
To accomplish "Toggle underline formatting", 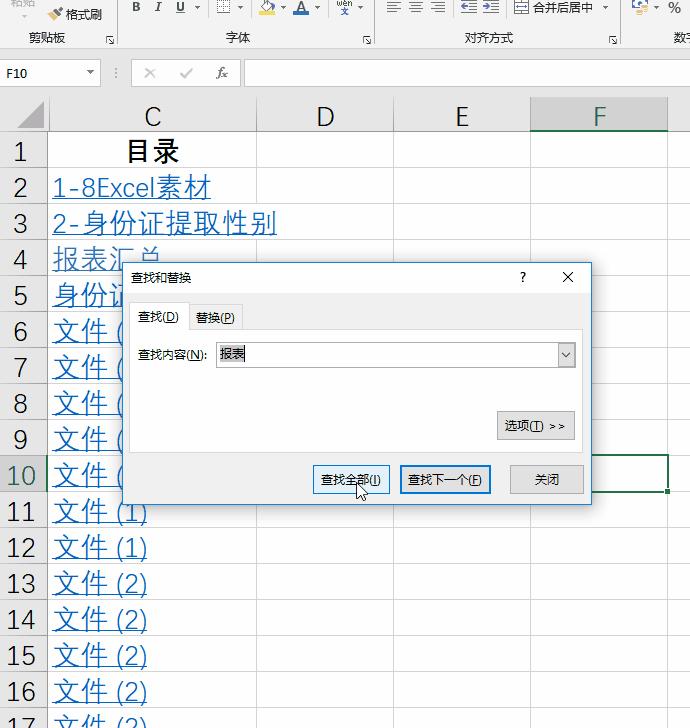I will tap(180, 7).
